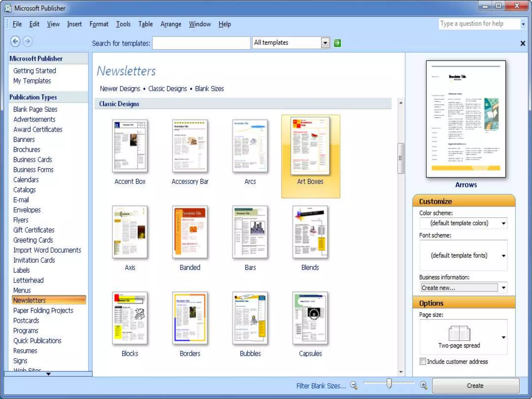Click the zoom in magnifier icon
The image size is (532, 399).
tap(423, 385)
